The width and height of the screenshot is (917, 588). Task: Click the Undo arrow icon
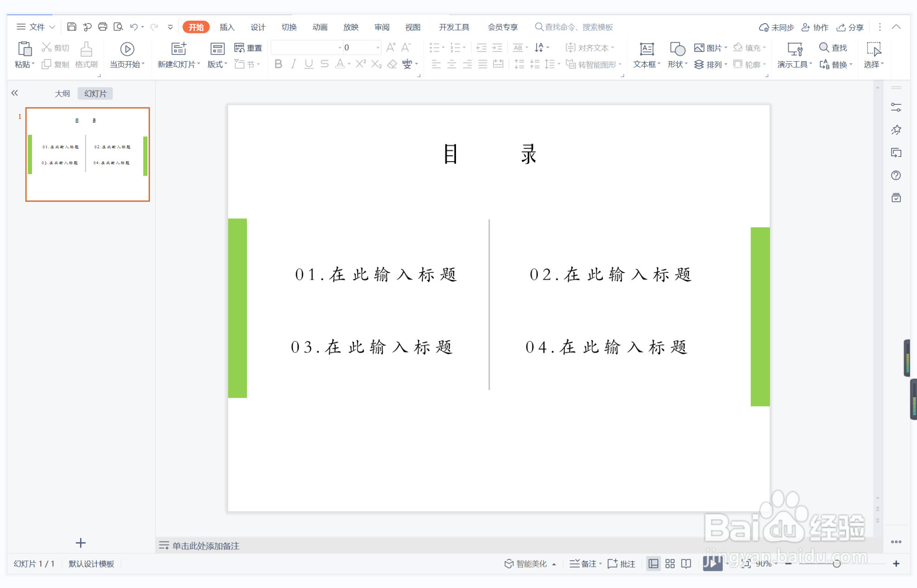(x=133, y=27)
